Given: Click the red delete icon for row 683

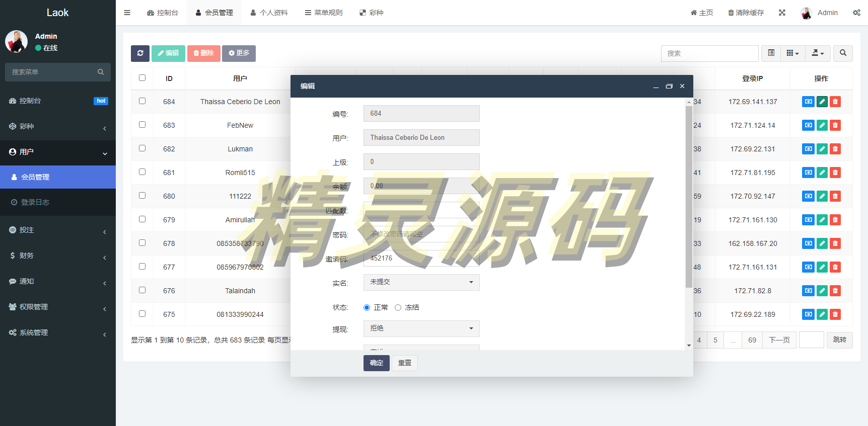Looking at the screenshot, I should (x=835, y=125).
